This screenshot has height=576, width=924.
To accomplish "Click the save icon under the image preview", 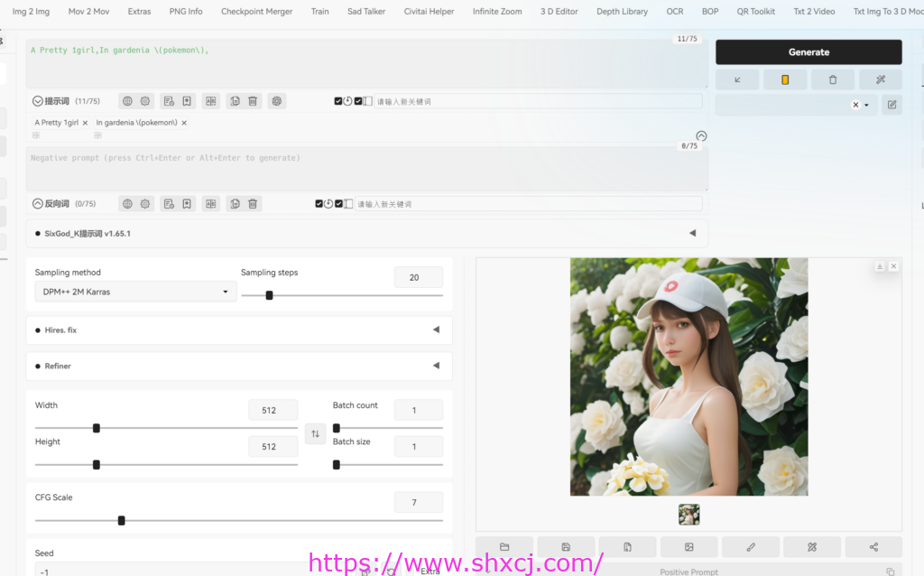I will point(566,546).
